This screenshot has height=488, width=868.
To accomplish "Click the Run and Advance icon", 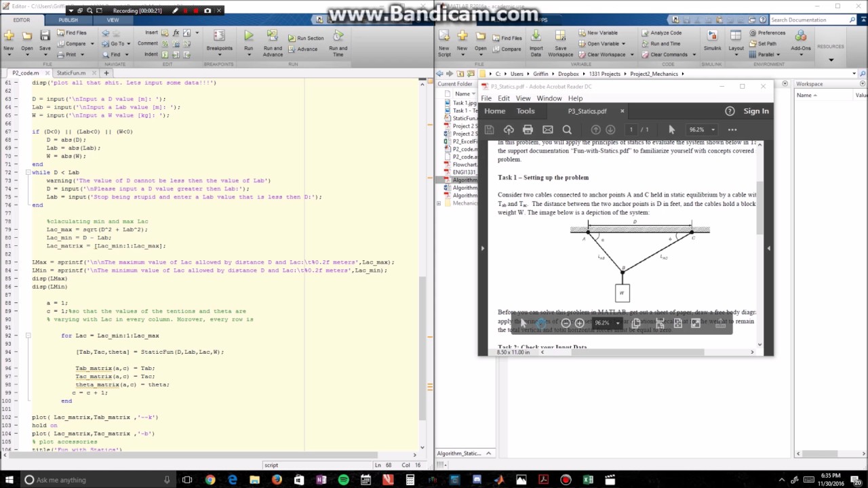I will tap(273, 36).
